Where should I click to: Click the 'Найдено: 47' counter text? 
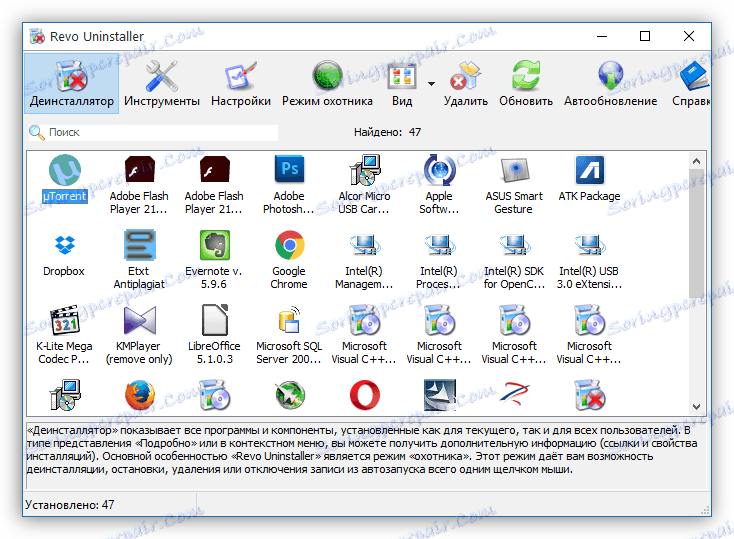point(387,133)
